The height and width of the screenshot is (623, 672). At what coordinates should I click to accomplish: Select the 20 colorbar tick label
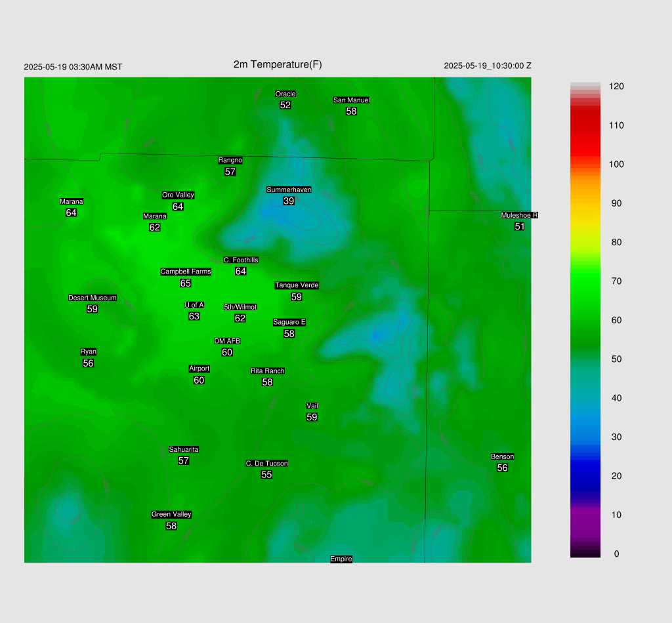[616, 476]
